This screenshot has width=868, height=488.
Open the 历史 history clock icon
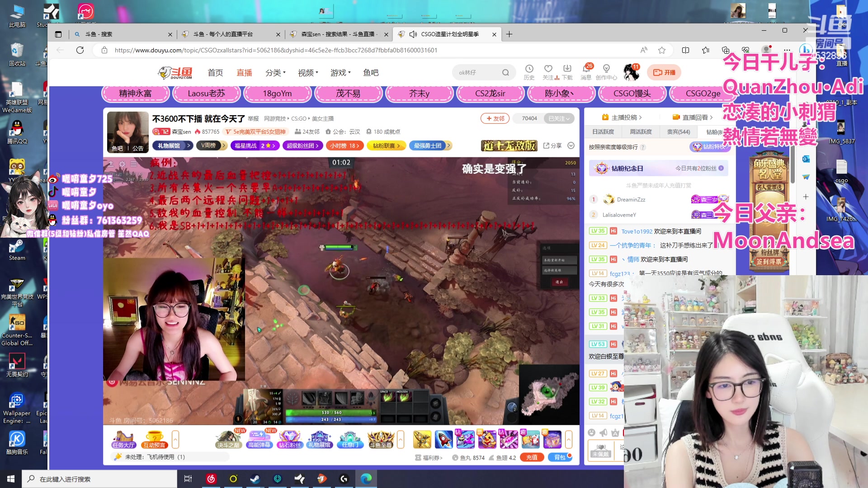[529, 71]
